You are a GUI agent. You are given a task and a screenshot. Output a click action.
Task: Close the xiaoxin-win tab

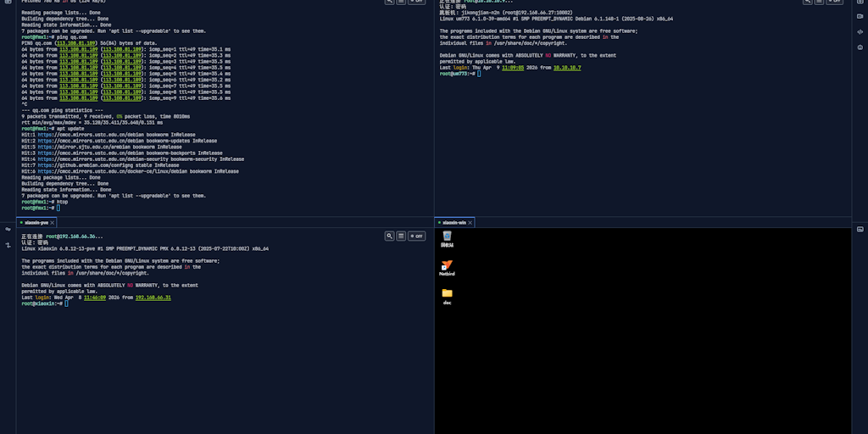point(470,222)
